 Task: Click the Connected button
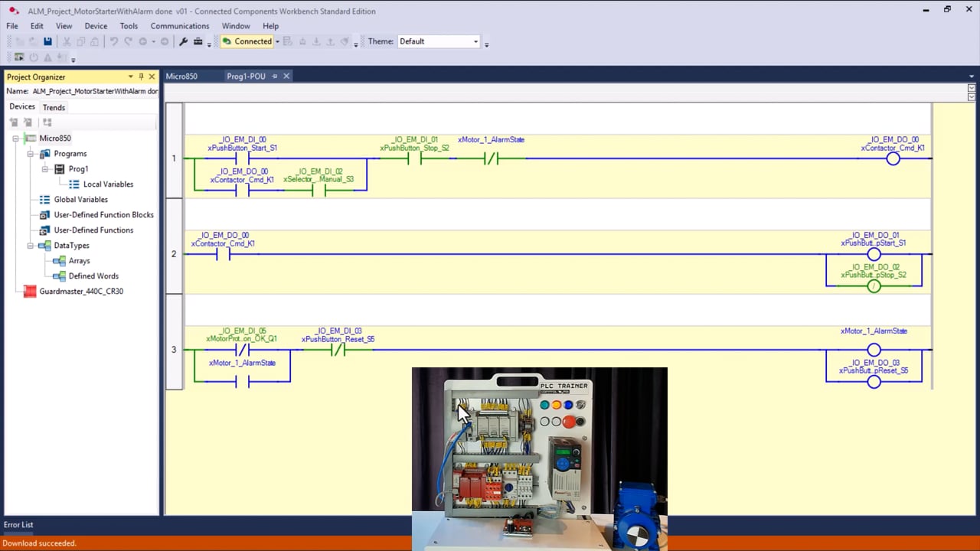[247, 41]
